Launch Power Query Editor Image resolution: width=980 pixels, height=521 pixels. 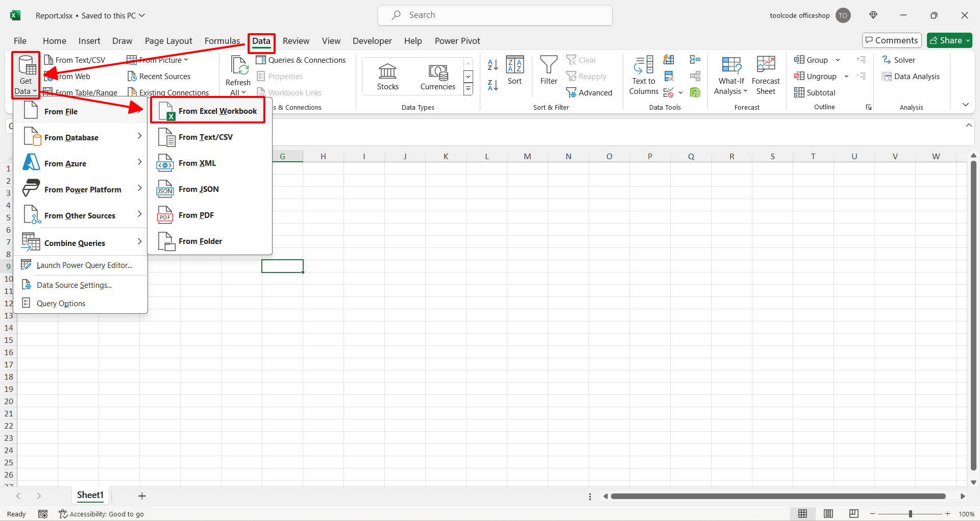(x=82, y=265)
